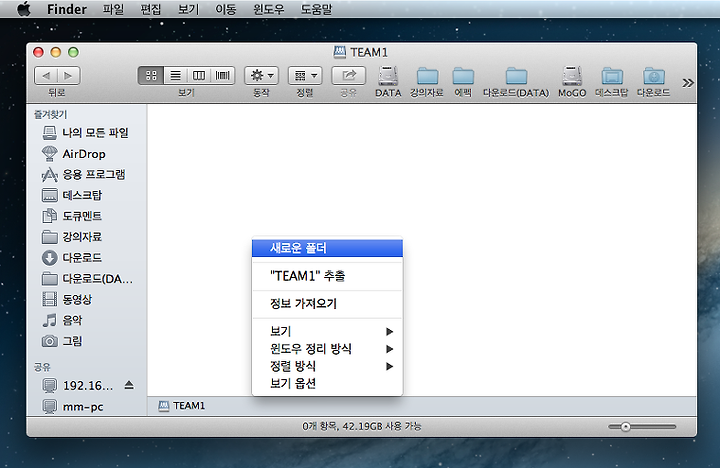Image resolution: width=720 pixels, height=468 pixels.
Task: Eject the 192.16... shared server
Action: tap(129, 385)
